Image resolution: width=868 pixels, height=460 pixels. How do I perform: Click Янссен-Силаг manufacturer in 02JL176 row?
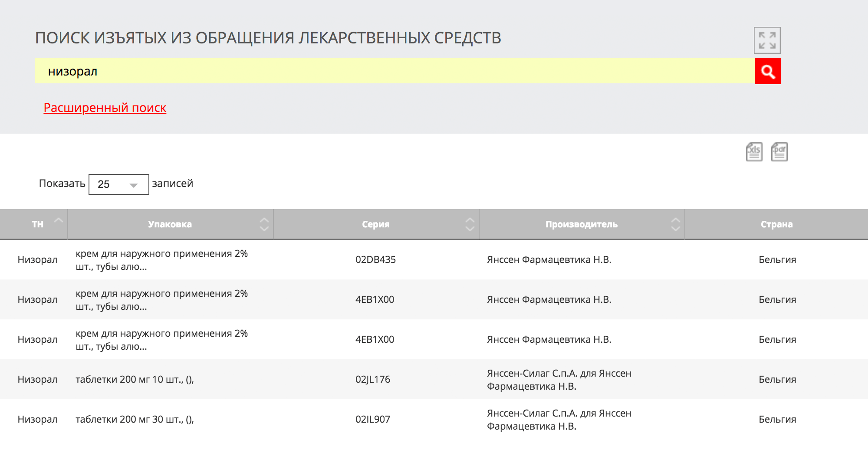(559, 380)
